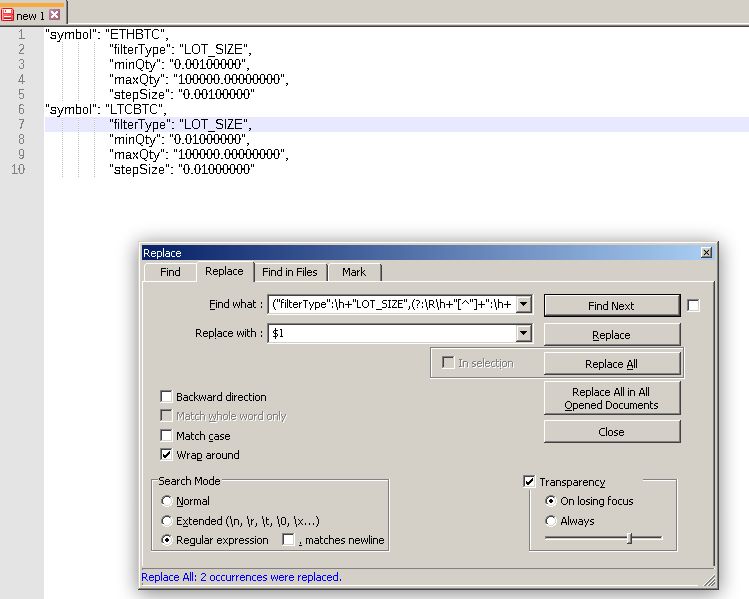Screen dimensions: 749x599
Task: Select 'Always' transparency option
Action: tap(551, 521)
